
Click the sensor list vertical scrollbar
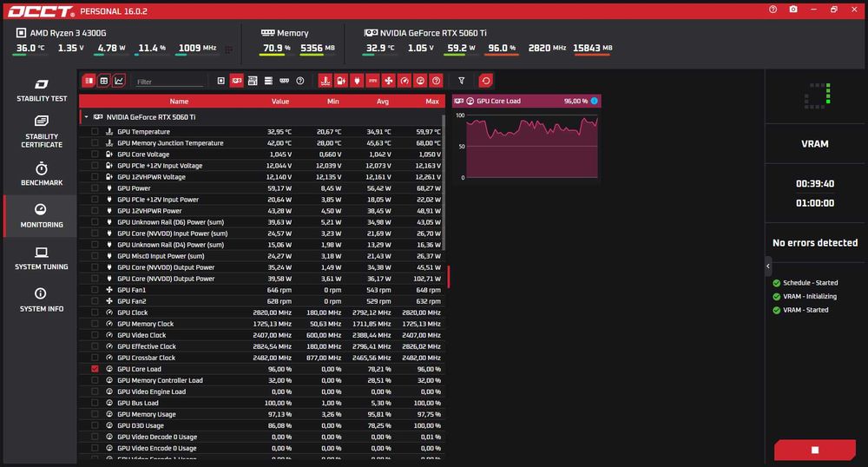[x=444, y=182]
